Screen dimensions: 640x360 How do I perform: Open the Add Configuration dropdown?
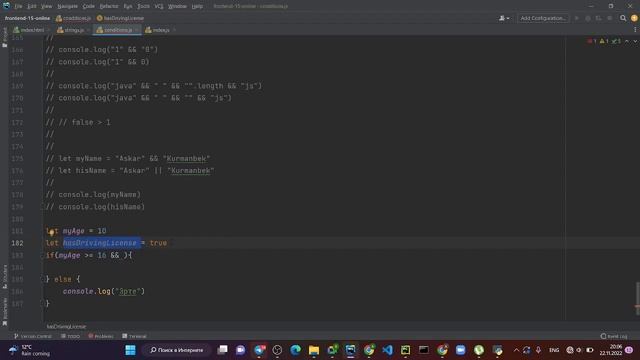pyautogui.click(x=543, y=18)
